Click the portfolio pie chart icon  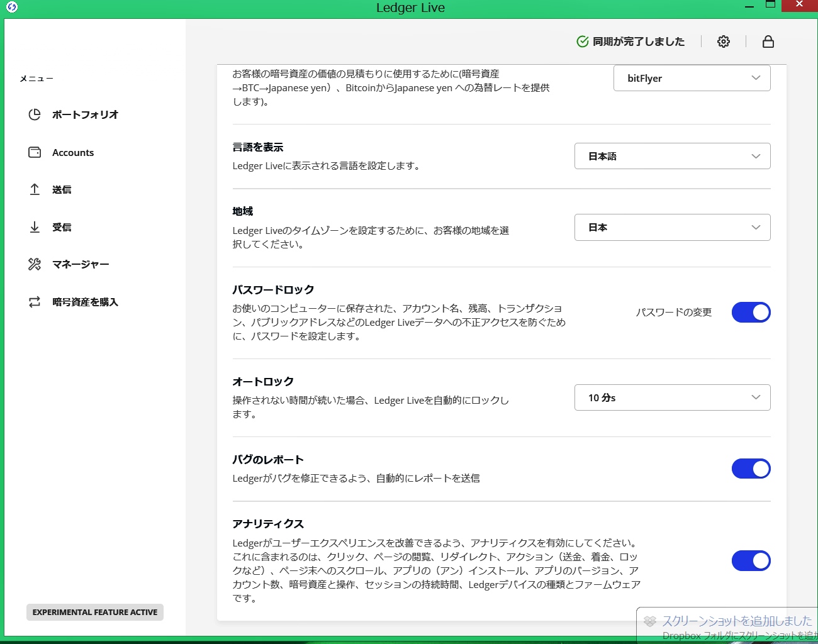click(35, 114)
